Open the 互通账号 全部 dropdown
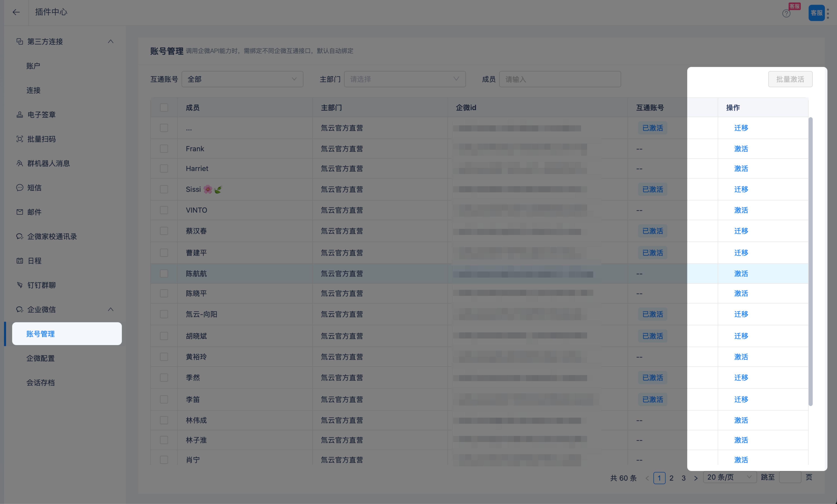837x504 pixels. pos(242,79)
